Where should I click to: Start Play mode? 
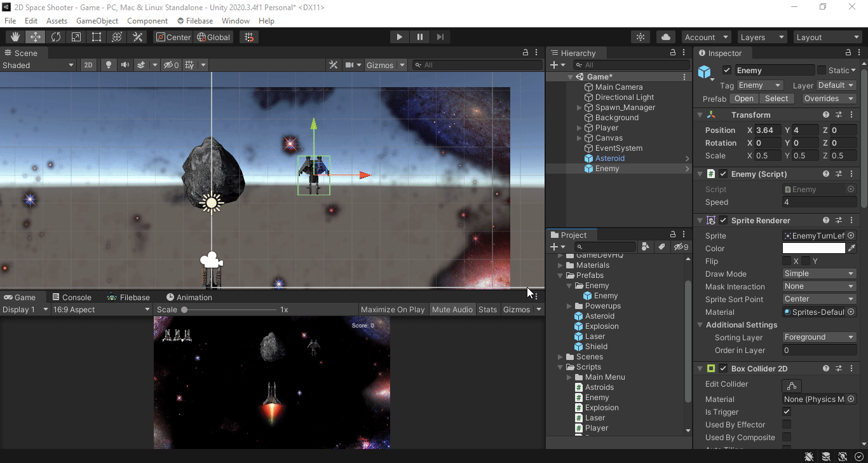click(399, 37)
